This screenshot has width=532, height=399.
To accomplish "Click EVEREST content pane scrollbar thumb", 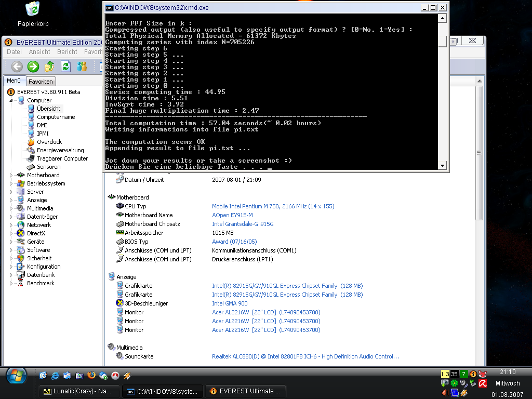I will pos(479,153).
